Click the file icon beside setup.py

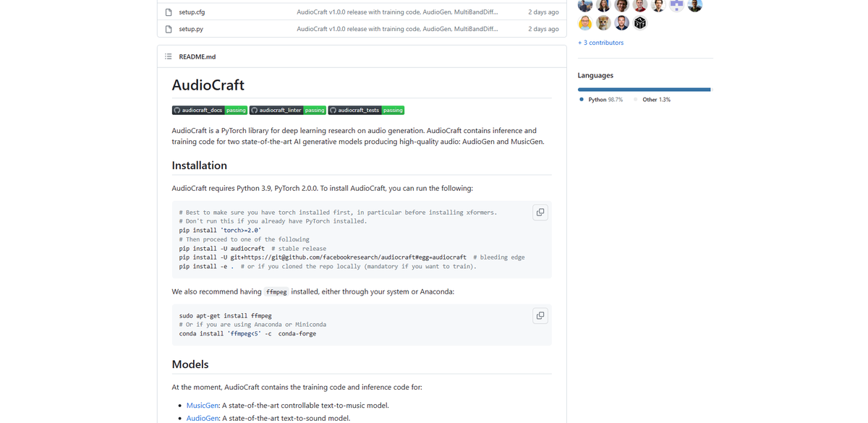[x=169, y=29]
